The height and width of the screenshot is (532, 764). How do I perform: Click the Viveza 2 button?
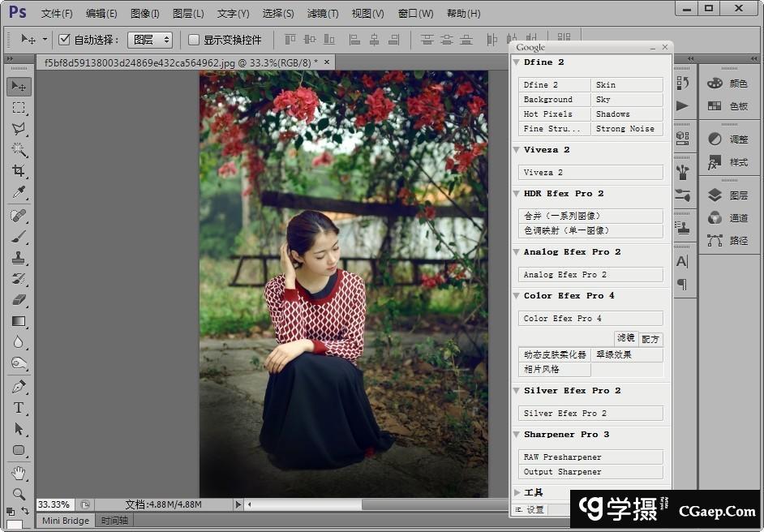click(x=590, y=173)
